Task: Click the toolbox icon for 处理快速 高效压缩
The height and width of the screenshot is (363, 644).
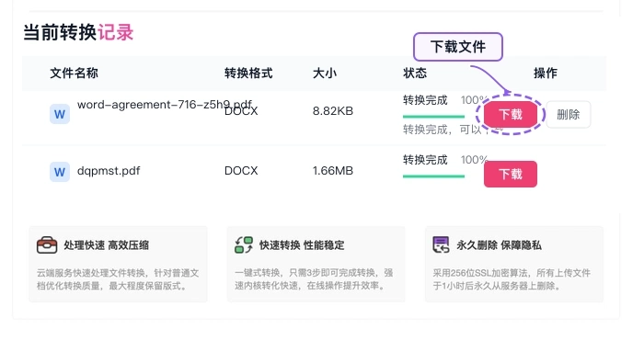Action: click(x=47, y=244)
